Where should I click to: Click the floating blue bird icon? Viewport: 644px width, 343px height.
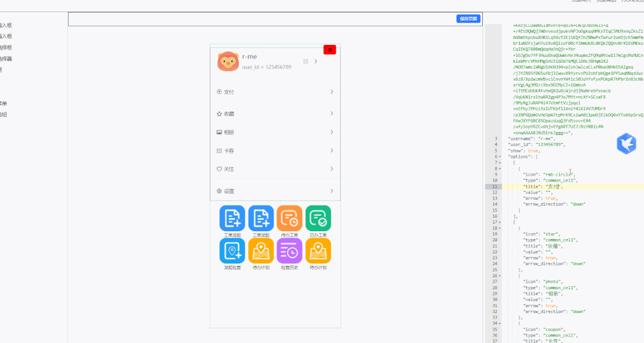626,143
